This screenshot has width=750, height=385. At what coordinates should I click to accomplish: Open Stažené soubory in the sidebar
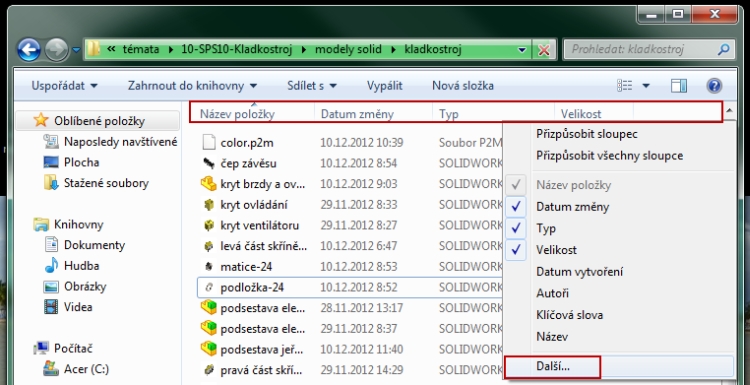(x=96, y=183)
